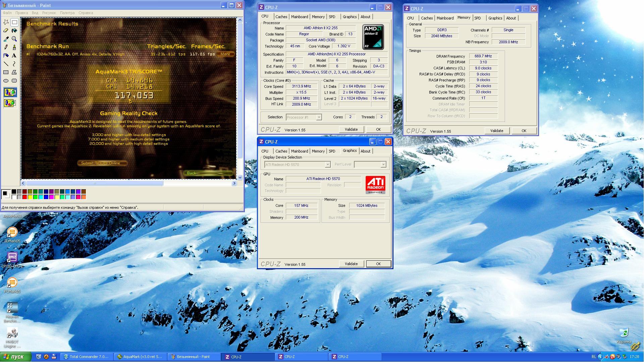Image resolution: width=644 pixels, height=362 pixels.
Task: Click Validate in the Graphics tab window
Action: [351, 264]
